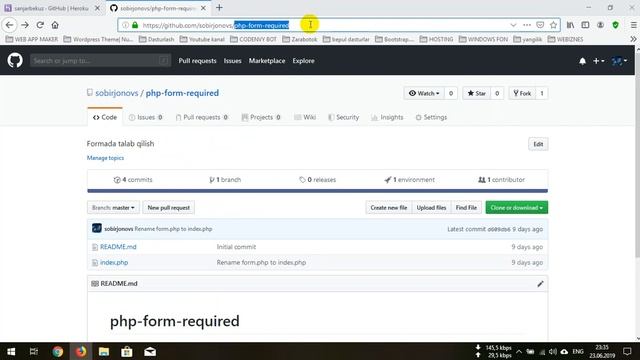Bookmark this page with the star icon
The height and width of the screenshot is (360, 640).
(553, 25)
